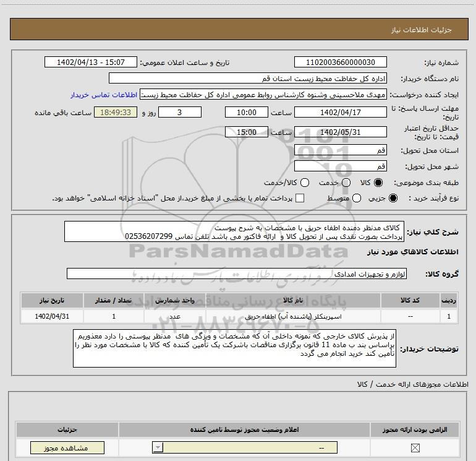476x461 pixels.
Task: Choose the جزیی purchase type radio
Action: pyautogui.click(x=393, y=198)
